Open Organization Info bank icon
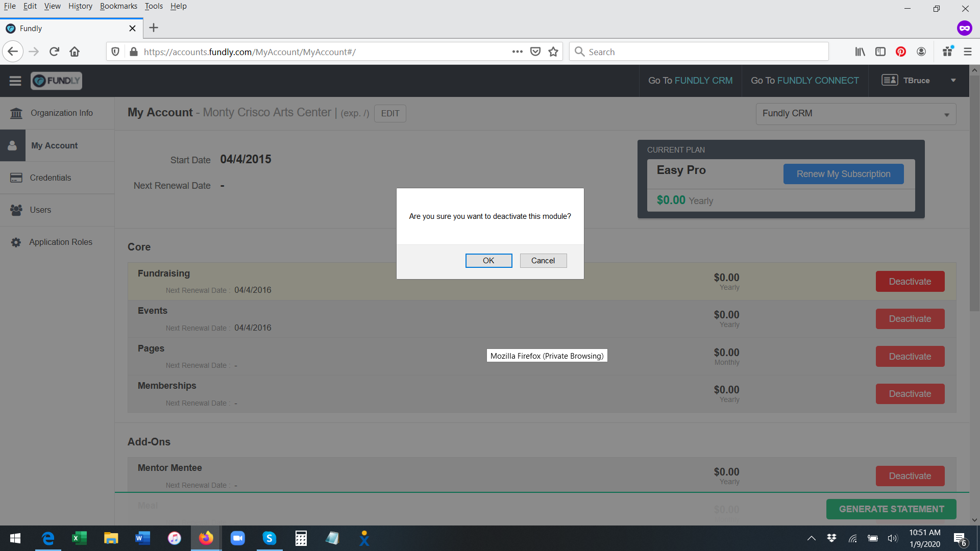Image resolution: width=980 pixels, height=551 pixels. point(16,113)
